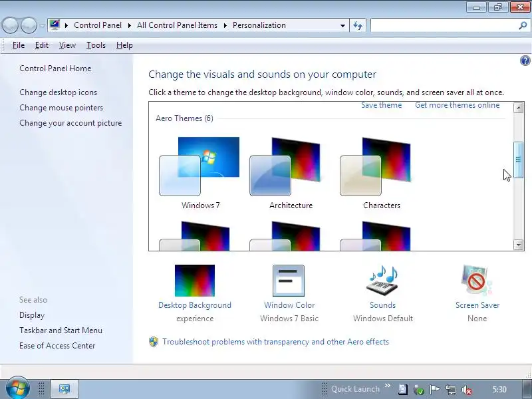The image size is (532, 399).
Task: Click Get more themes online
Action: tap(458, 105)
